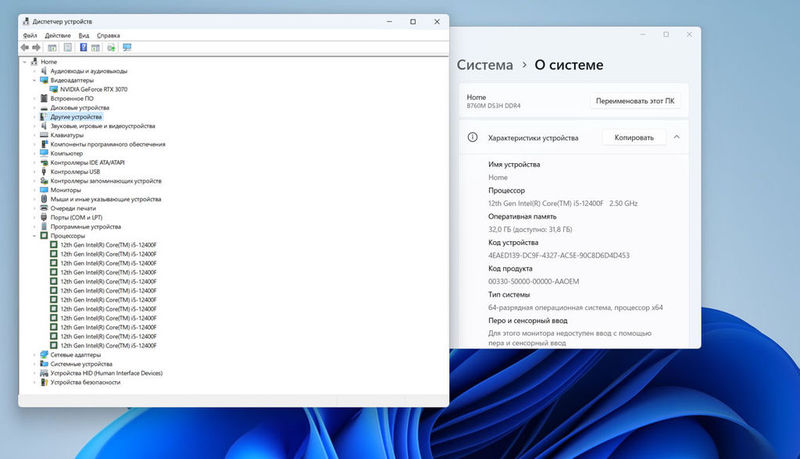
Task: Click the Перо и сенсорный ввод label
Action: (528, 320)
